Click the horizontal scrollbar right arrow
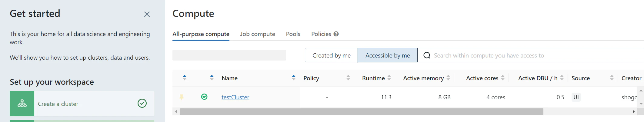The height and width of the screenshot is (122, 644). [x=633, y=111]
